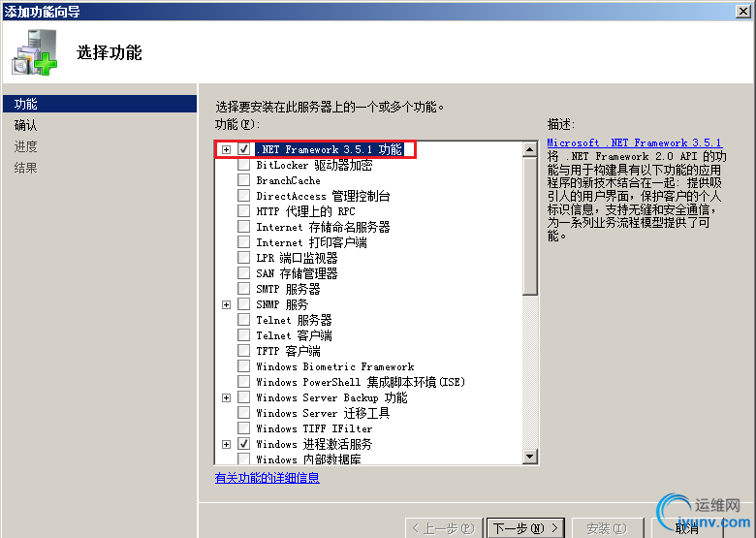Check the BitLocker 驱动器加密 checkbox
The image size is (756, 538).
(x=244, y=165)
